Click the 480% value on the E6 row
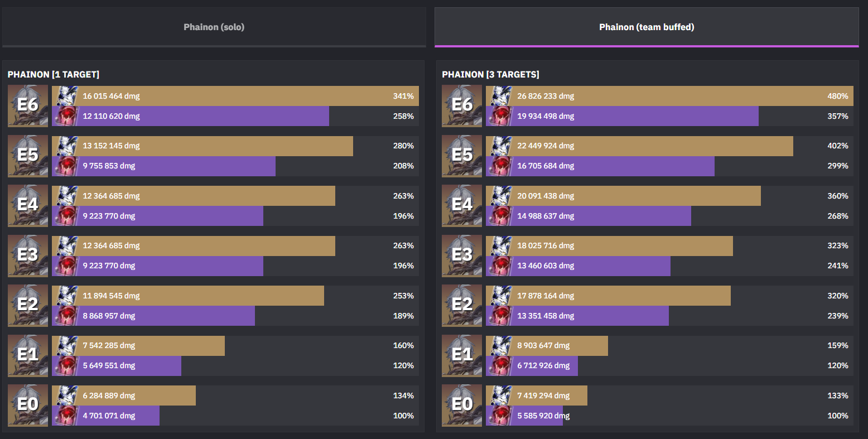This screenshot has width=868, height=439. tap(837, 96)
